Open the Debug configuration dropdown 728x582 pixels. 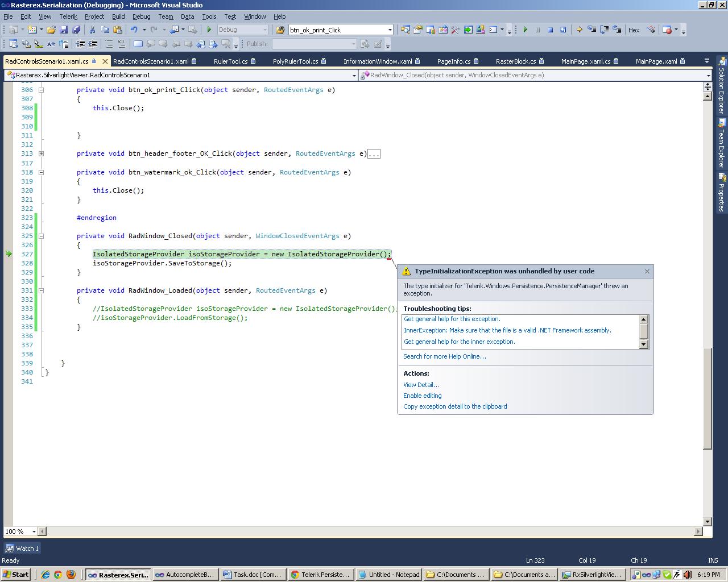tap(264, 30)
